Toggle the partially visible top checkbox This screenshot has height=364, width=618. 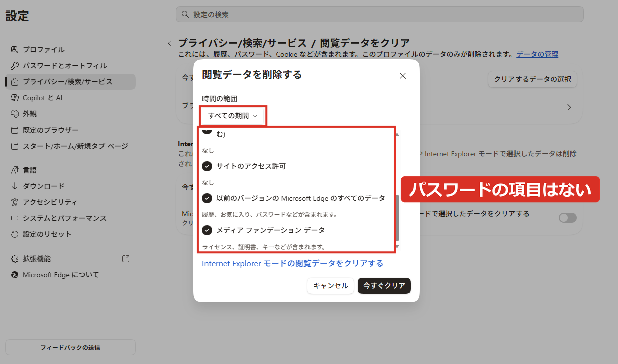tap(207, 131)
